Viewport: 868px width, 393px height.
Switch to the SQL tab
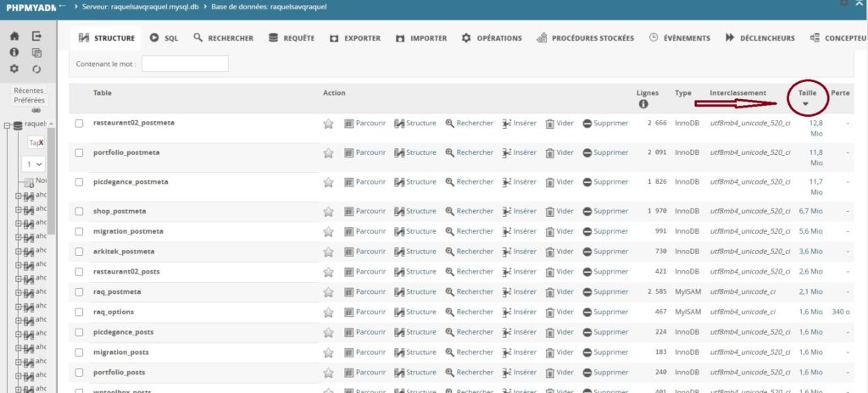click(164, 38)
